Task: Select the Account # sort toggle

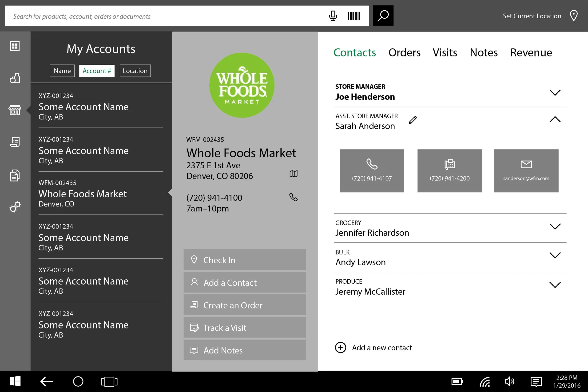Action: click(x=97, y=71)
